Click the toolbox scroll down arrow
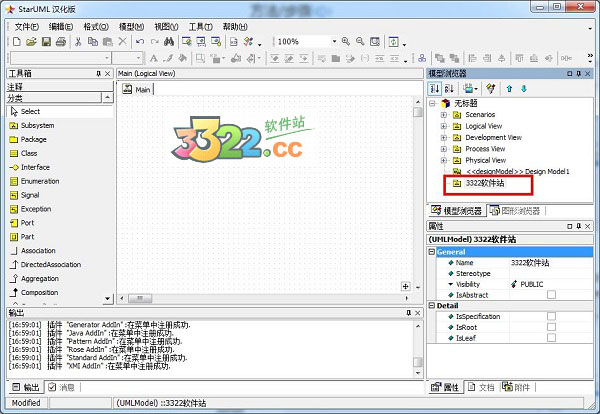 [108, 298]
